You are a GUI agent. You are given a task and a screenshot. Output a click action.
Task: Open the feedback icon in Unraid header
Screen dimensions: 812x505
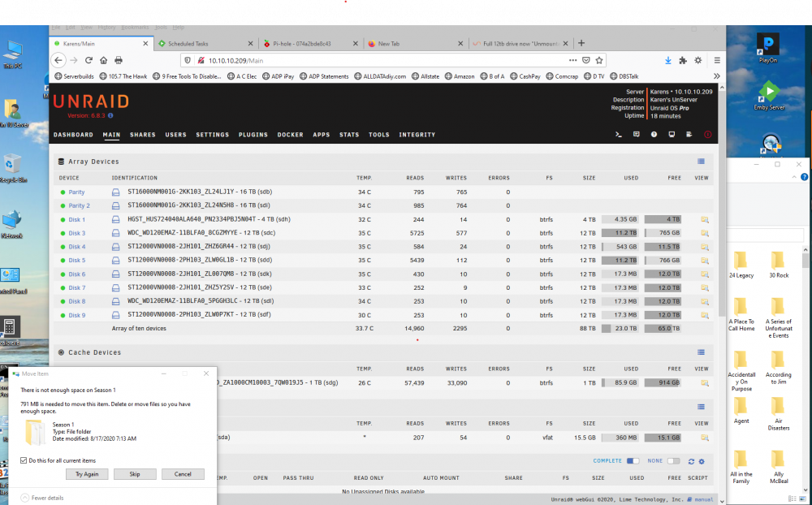637,135
